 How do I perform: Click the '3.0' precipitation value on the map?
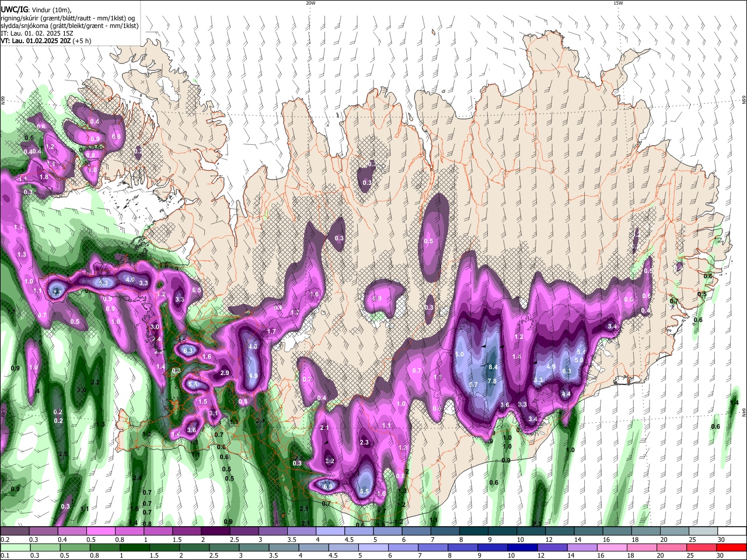pos(155,327)
